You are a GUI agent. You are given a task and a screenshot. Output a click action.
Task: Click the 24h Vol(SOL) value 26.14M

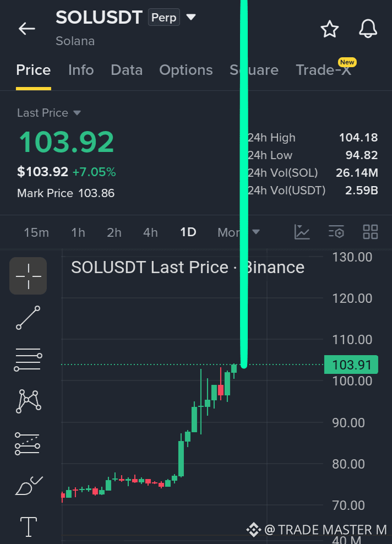(357, 173)
